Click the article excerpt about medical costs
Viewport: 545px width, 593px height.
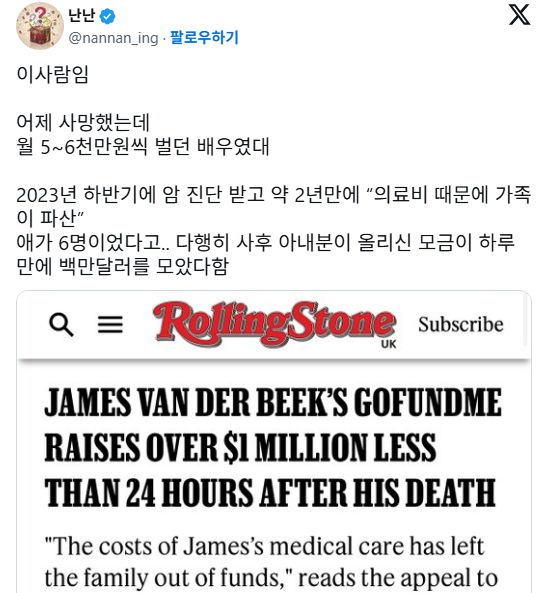point(271,562)
